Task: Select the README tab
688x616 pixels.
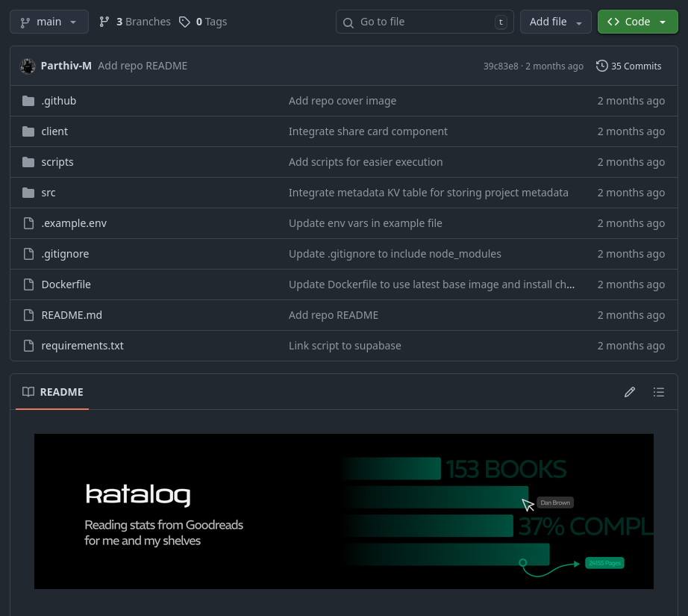Action: [52, 392]
